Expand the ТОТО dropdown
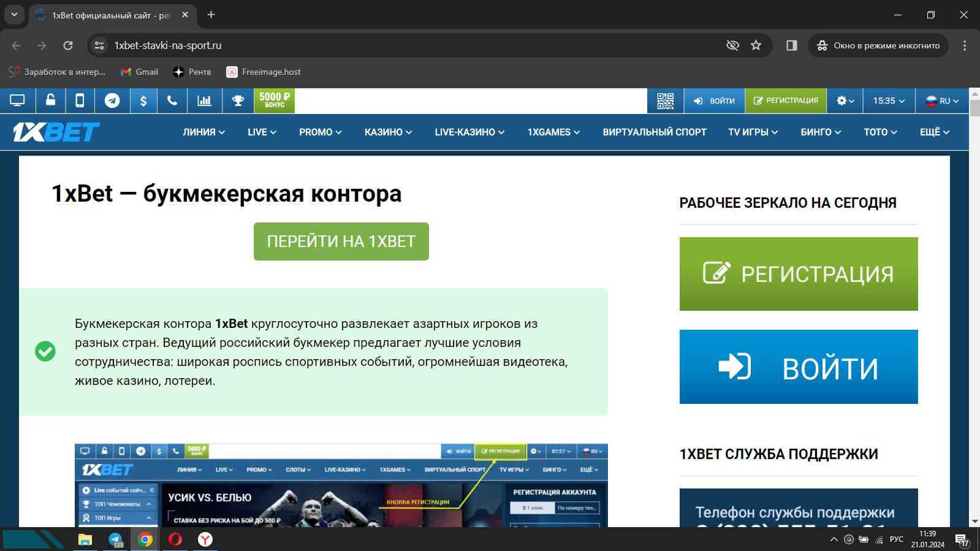Image resolution: width=980 pixels, height=551 pixels. click(881, 132)
